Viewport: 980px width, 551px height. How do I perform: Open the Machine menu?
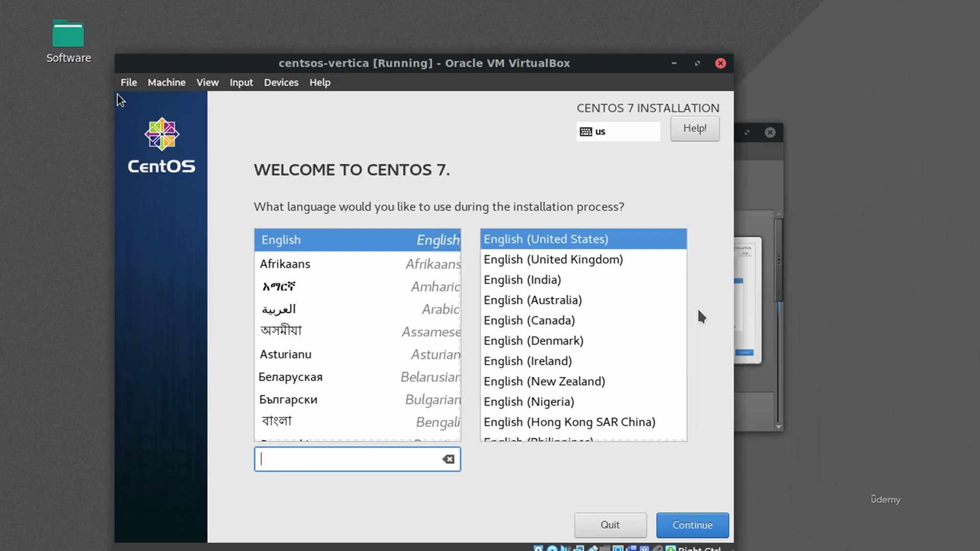click(x=166, y=82)
